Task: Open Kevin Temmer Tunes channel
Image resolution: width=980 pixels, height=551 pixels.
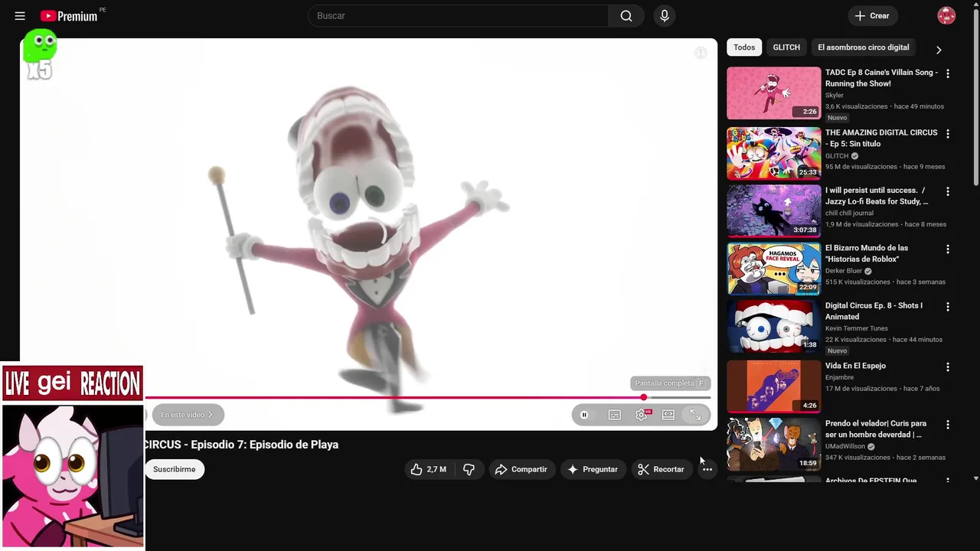Action: (x=857, y=328)
